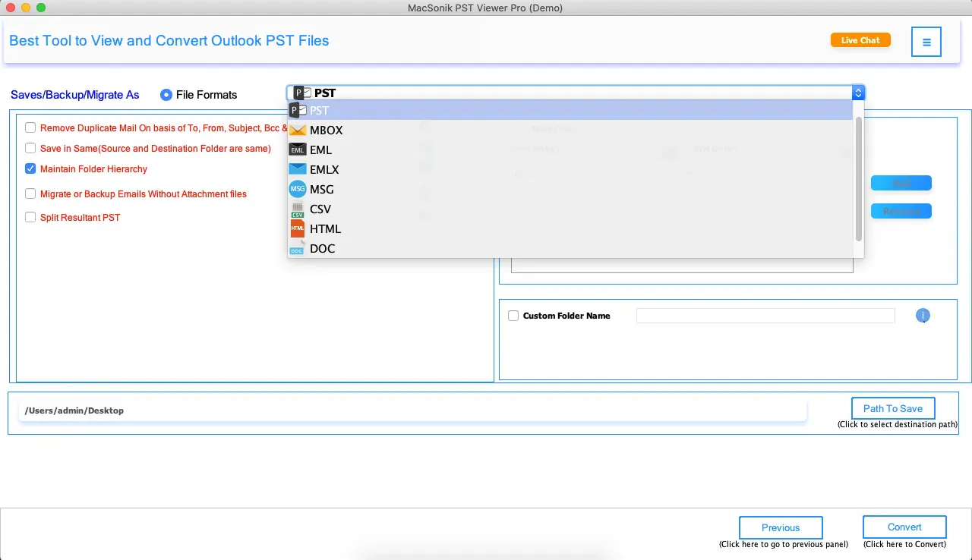Choose EML from the format list
The width and height of the screenshot is (972, 560).
coord(571,149)
